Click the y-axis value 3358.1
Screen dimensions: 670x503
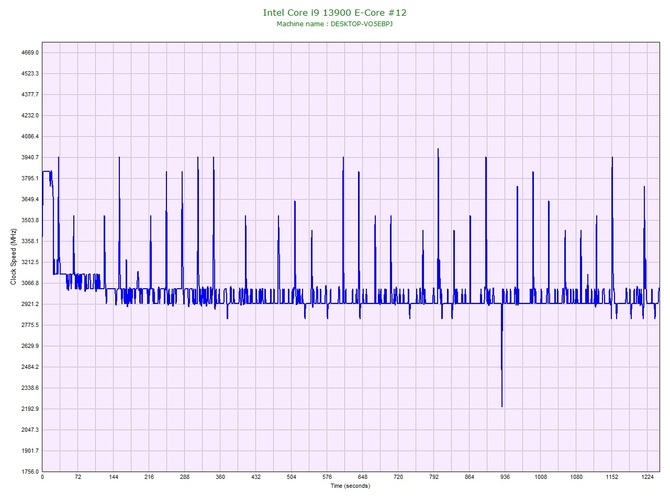click(x=30, y=241)
